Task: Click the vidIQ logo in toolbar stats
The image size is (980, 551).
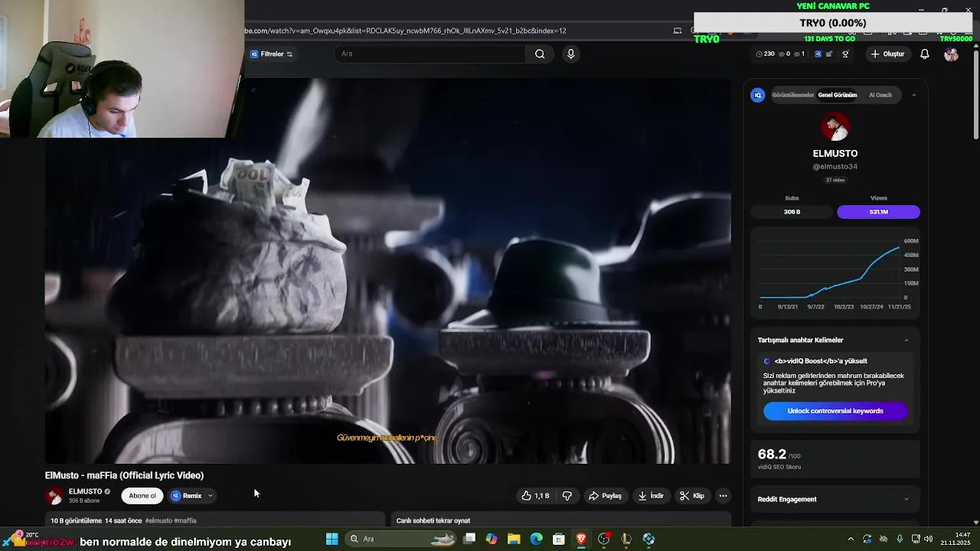Action: pyautogui.click(x=818, y=54)
